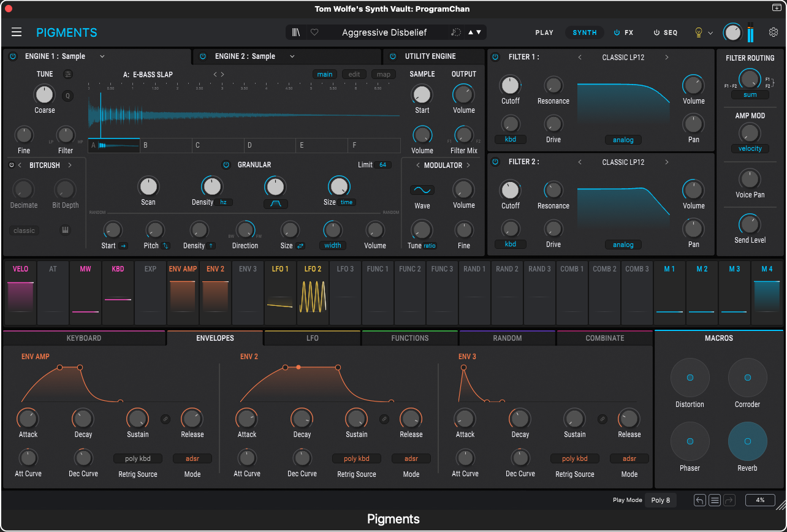Click the keyboard icon in Bitcrush section

pos(64,230)
